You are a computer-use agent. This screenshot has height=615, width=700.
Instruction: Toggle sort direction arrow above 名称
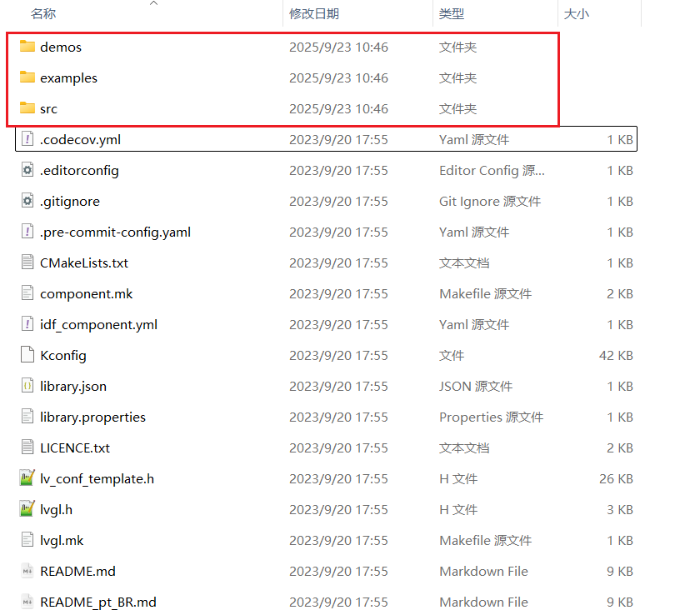point(153,3)
